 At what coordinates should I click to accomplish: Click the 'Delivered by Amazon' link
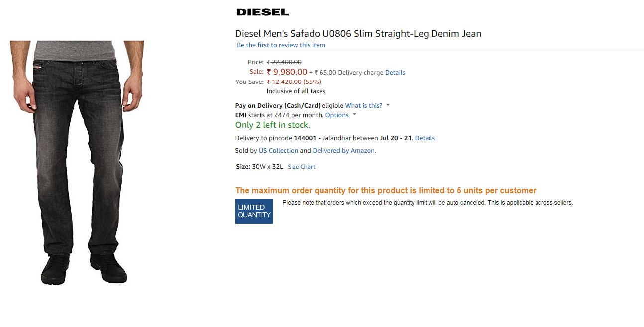pyautogui.click(x=343, y=151)
